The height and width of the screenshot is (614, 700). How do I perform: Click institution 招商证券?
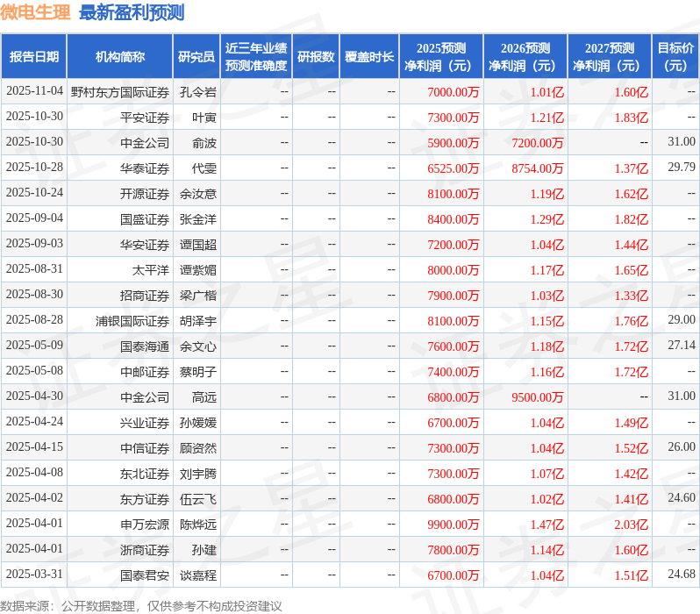(x=145, y=296)
